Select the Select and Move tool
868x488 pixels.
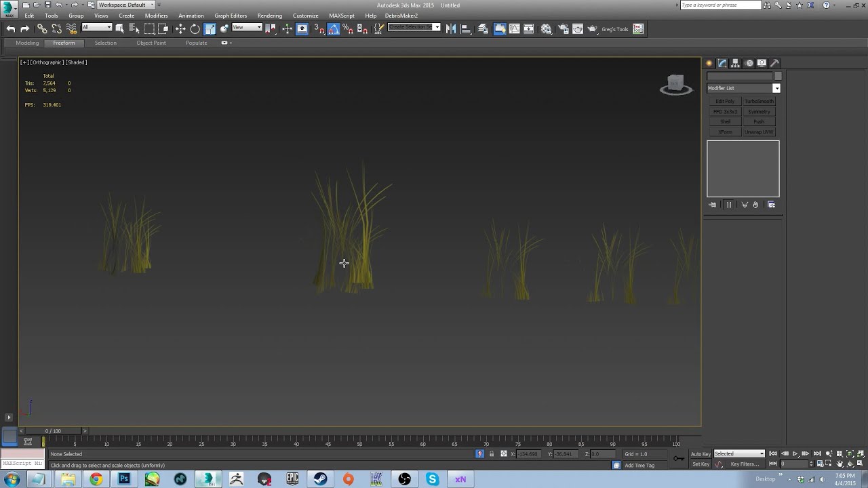[180, 28]
